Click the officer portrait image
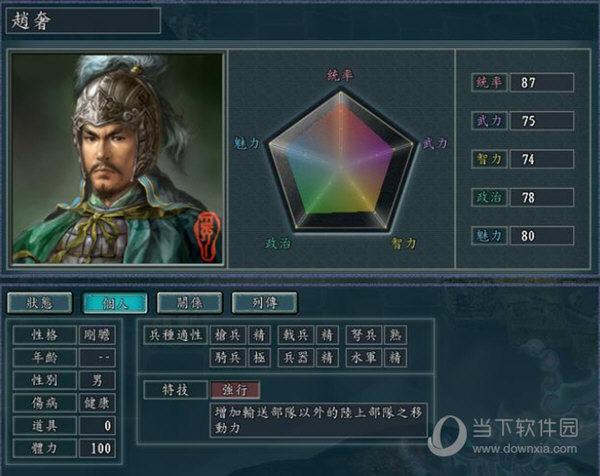The width and height of the screenshot is (600, 476). click(x=117, y=158)
